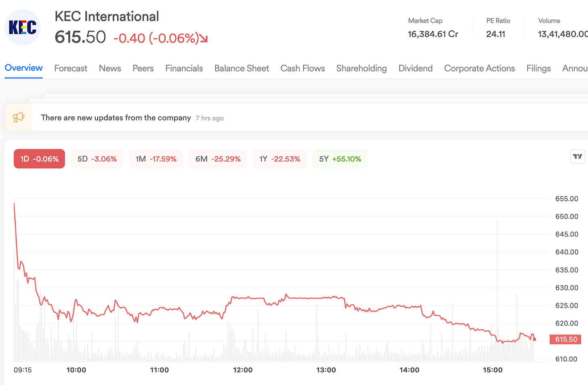Open the company updates notification banner
588x385 pixels.
coord(296,118)
